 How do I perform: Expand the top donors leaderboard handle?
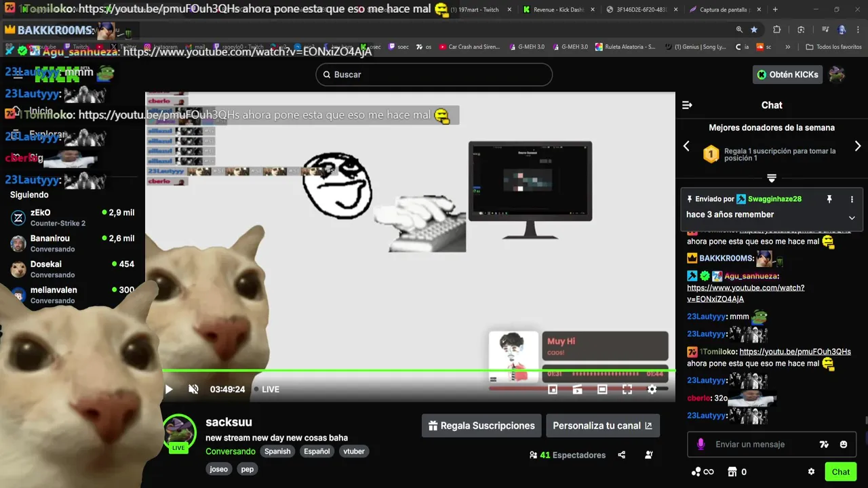tap(772, 178)
